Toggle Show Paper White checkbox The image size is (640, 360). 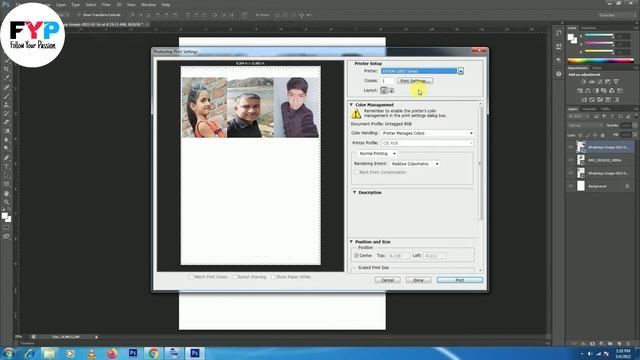click(x=273, y=277)
